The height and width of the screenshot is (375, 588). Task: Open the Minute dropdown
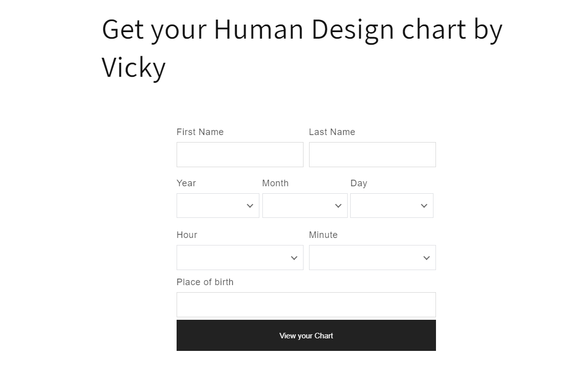pos(372,258)
